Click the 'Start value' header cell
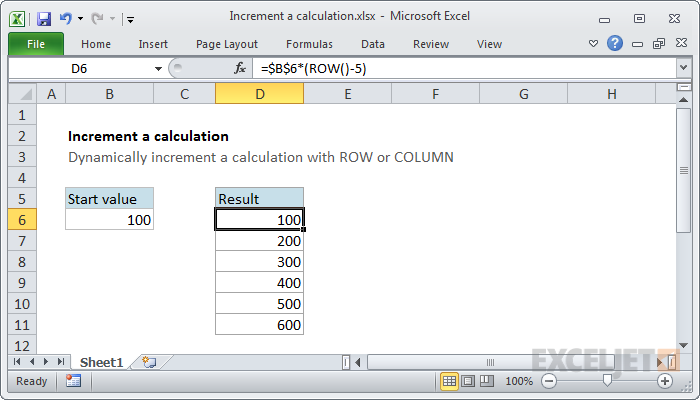The height and width of the screenshot is (400, 700). (x=109, y=199)
